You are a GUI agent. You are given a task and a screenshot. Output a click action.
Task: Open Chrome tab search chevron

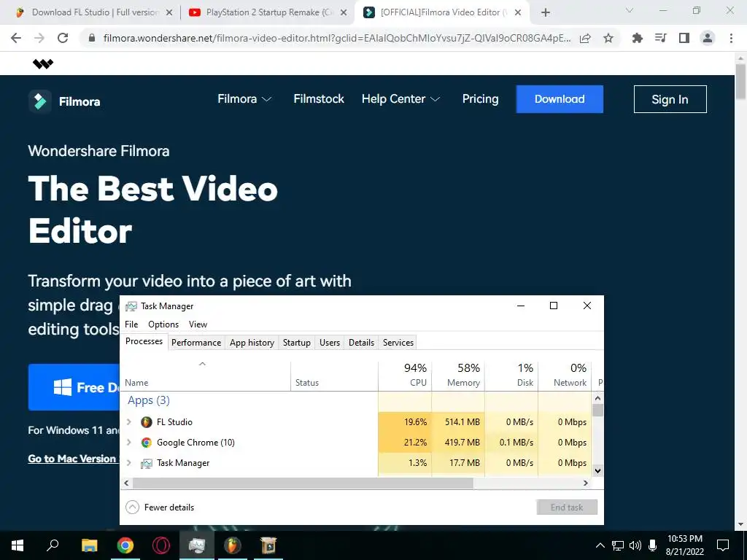630,10
